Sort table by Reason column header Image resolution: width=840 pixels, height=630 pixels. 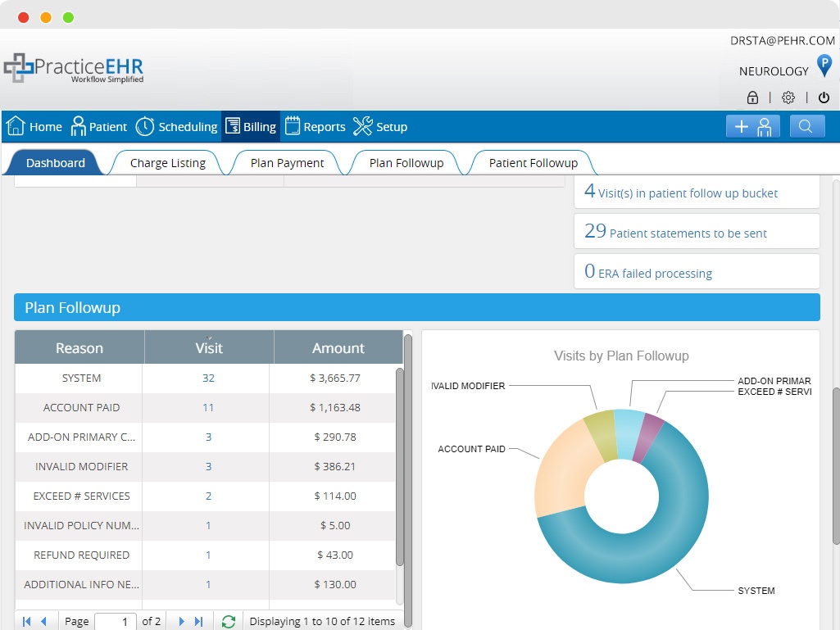pos(79,347)
